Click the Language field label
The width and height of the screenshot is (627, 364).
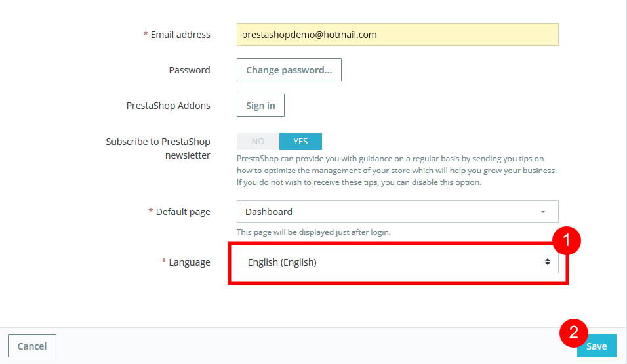coord(190,262)
